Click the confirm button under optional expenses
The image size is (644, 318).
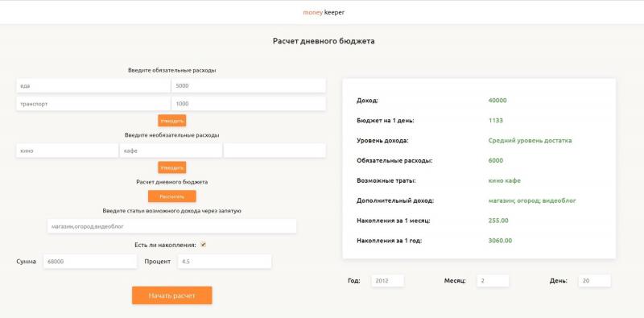pos(172,167)
